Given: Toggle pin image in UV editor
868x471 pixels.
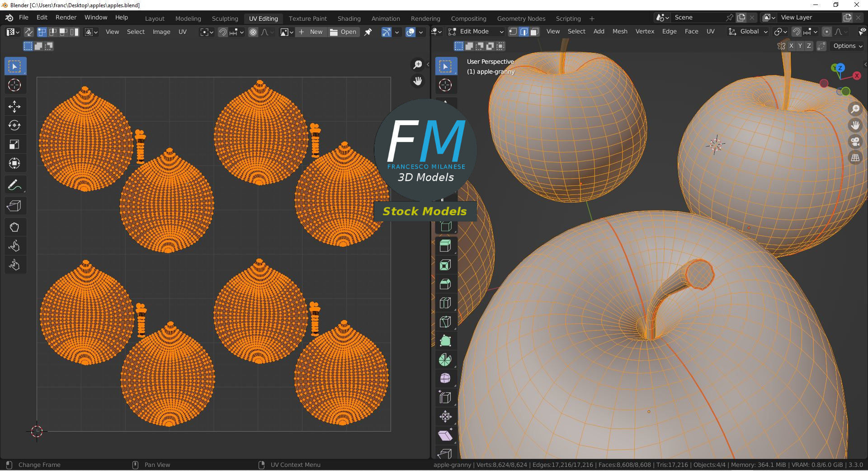Looking at the screenshot, I should pyautogui.click(x=368, y=32).
